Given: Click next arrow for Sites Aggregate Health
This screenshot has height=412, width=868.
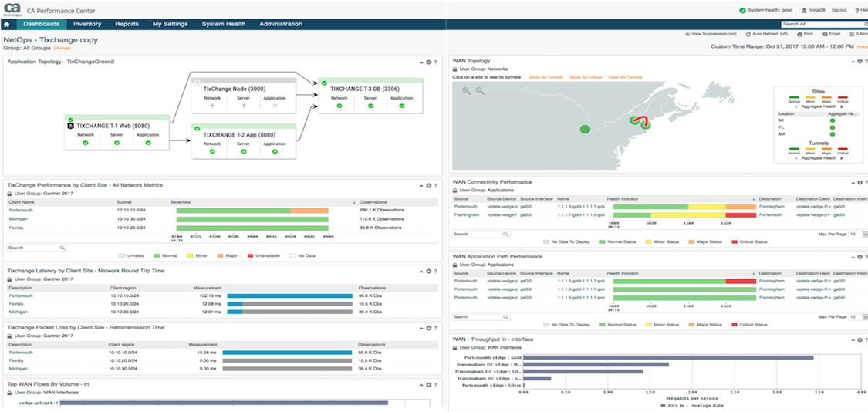Looking at the screenshot, I should point(842,106).
